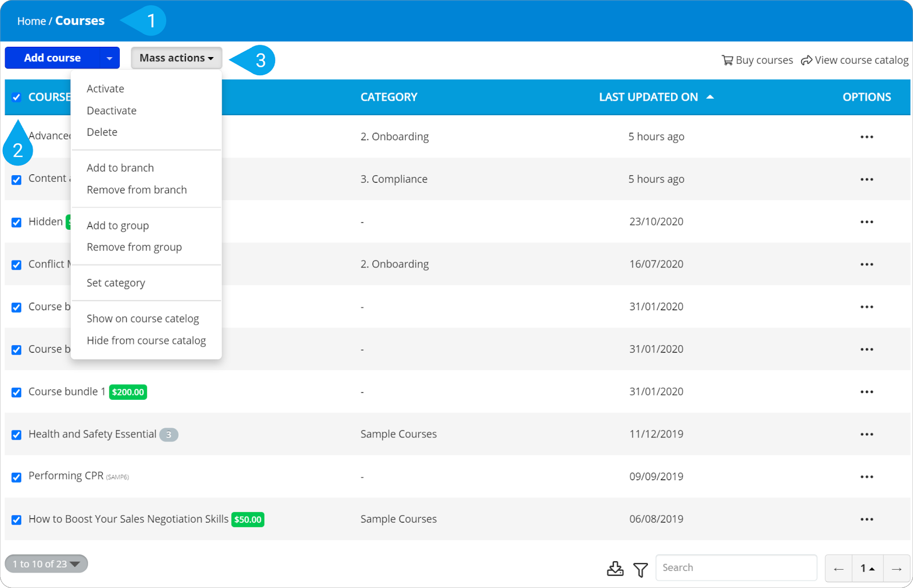
Task: Select Delete in Mass actions menu
Action: [x=102, y=132]
